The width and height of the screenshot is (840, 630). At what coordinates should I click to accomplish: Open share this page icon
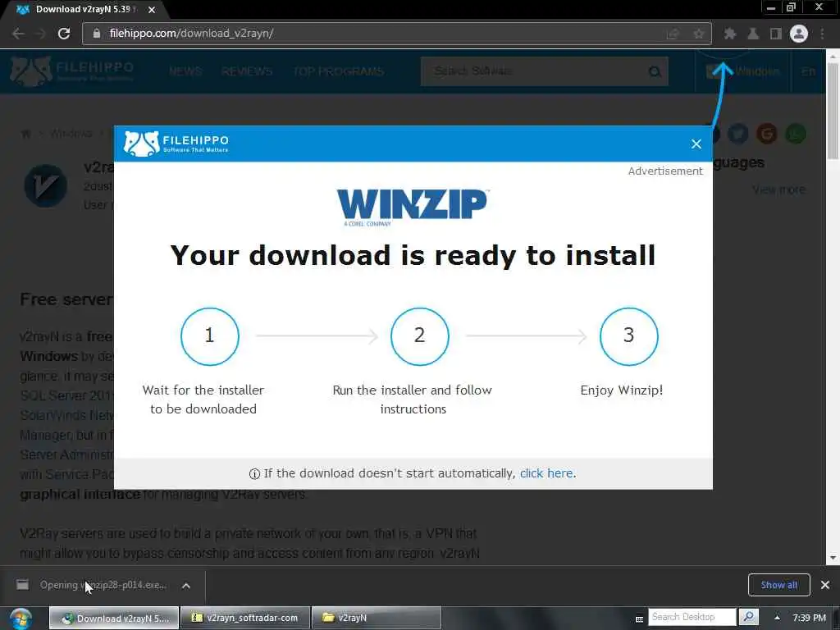pyautogui.click(x=673, y=34)
